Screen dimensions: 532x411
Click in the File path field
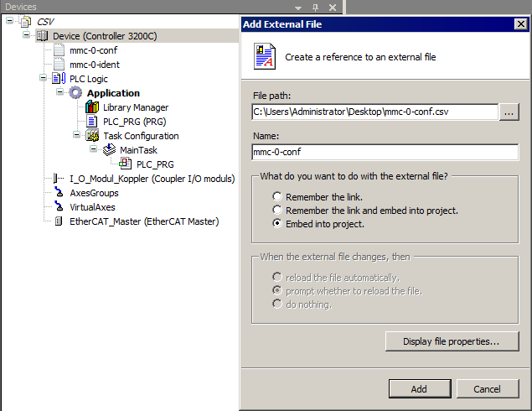[374, 112]
